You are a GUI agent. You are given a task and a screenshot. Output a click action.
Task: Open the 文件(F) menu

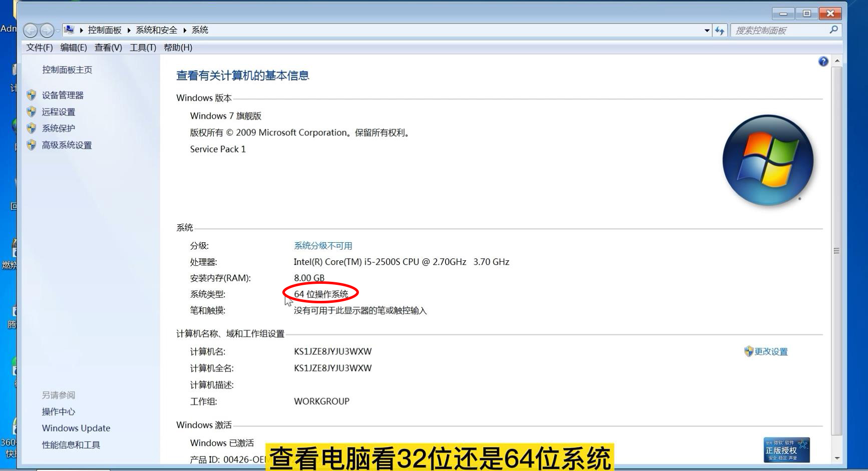[39, 48]
